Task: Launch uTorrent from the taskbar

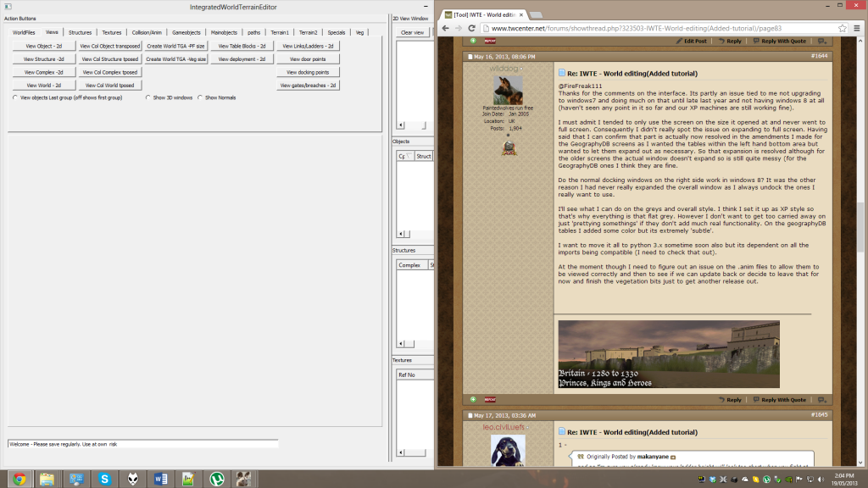Action: (216, 479)
